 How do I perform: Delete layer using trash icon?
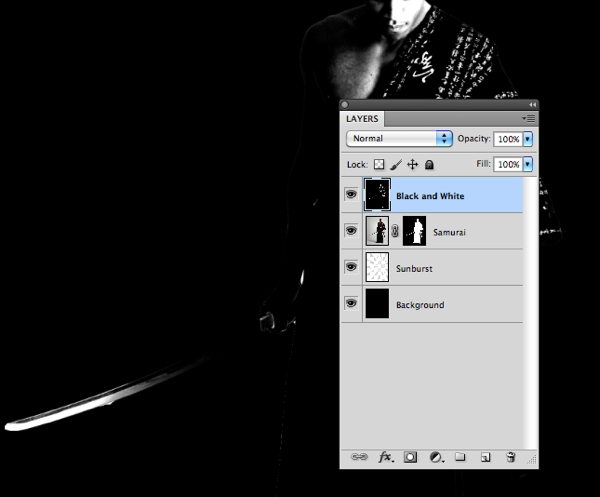click(510, 457)
